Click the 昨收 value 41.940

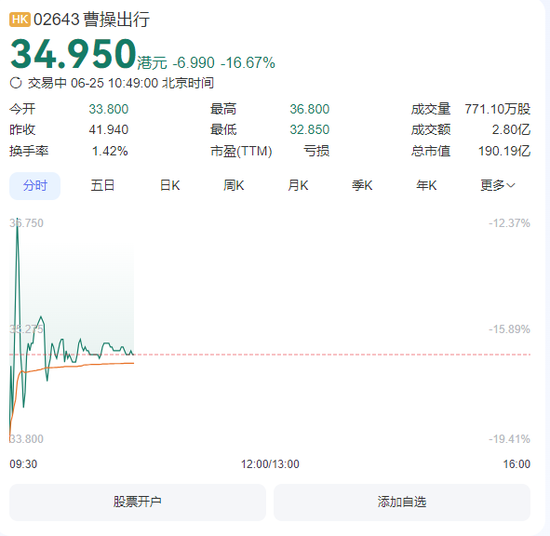point(108,130)
